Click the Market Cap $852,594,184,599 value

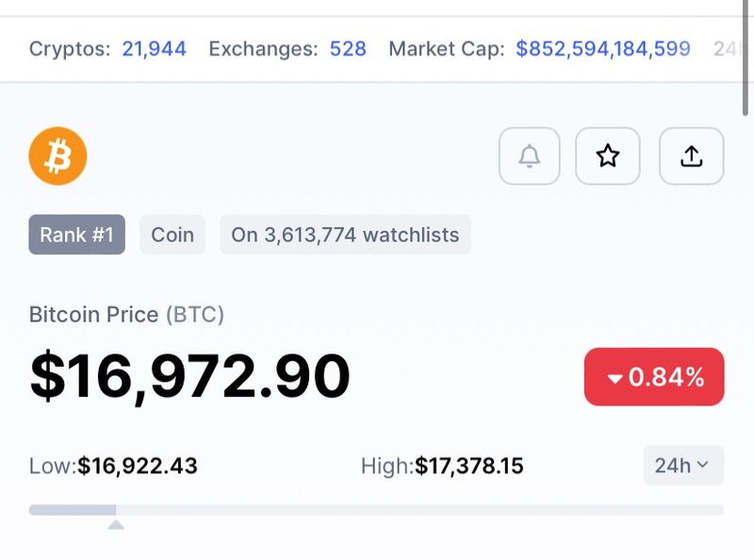click(602, 49)
